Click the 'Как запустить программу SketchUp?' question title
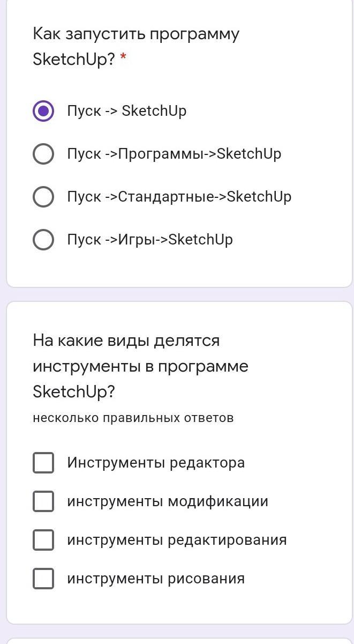Viewport: 354px width, 644px height. tap(136, 47)
